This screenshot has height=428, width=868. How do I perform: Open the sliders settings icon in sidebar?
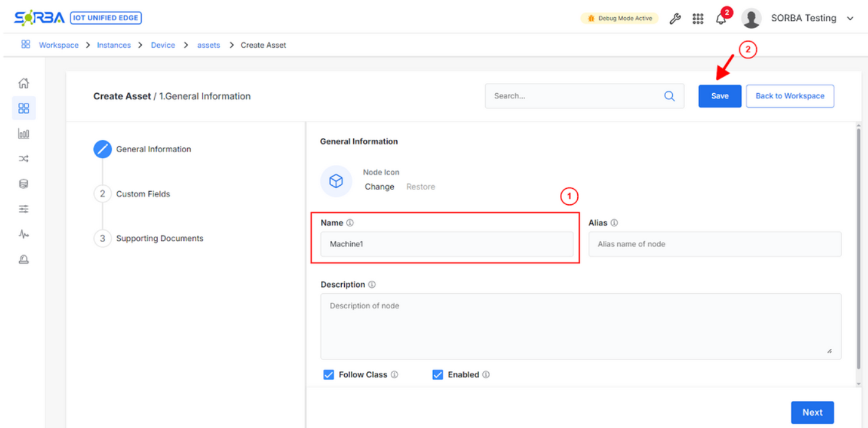pos(23,209)
